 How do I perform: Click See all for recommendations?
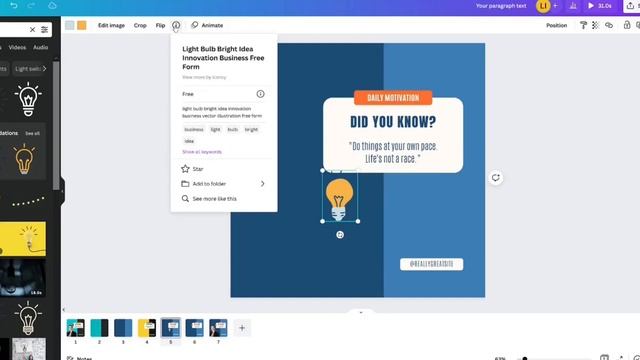click(33, 133)
